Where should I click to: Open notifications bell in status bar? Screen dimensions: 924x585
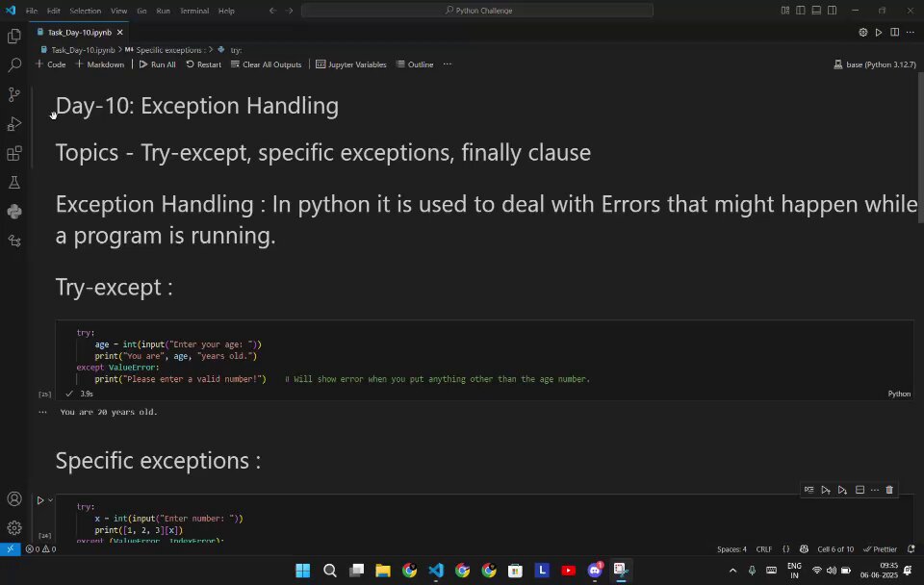tap(911, 549)
